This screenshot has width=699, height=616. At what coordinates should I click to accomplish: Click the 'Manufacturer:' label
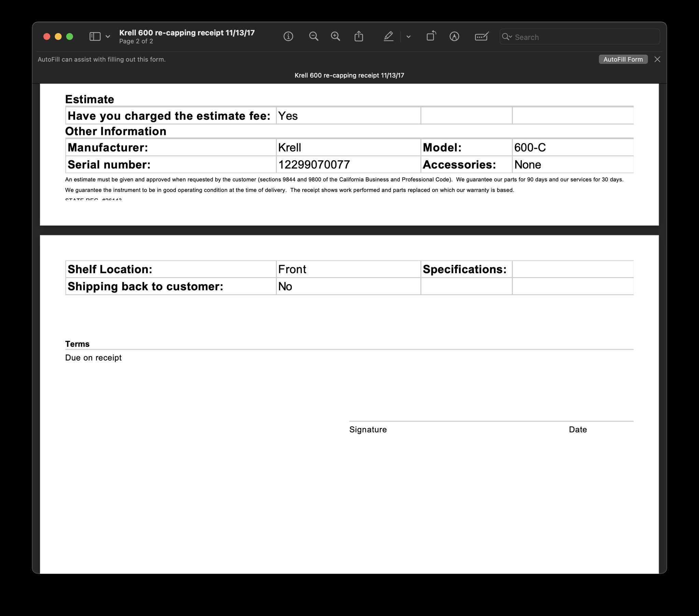[108, 148]
